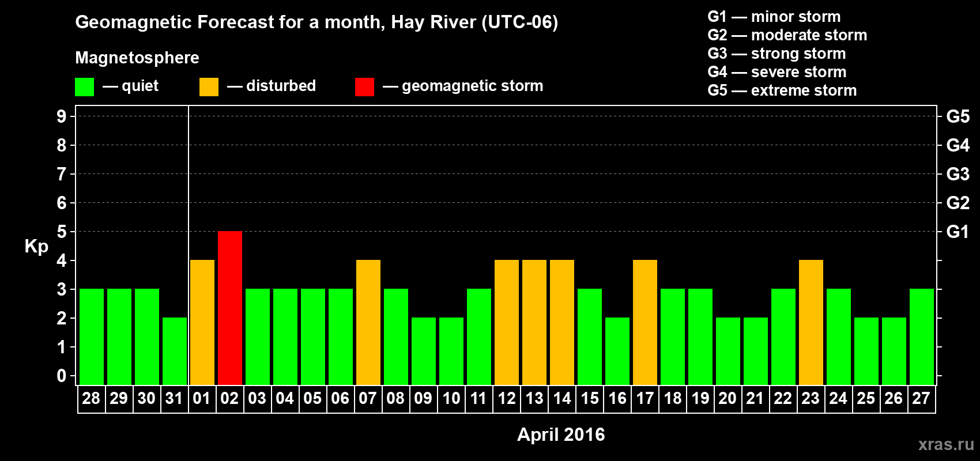Click the red geomagnetic storm legend swatch

364,87
